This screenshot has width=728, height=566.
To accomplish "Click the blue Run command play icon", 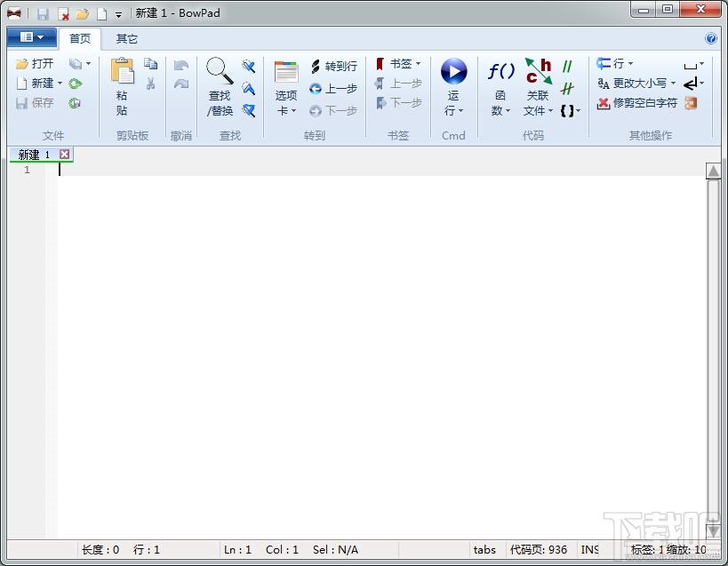I will pos(453,71).
